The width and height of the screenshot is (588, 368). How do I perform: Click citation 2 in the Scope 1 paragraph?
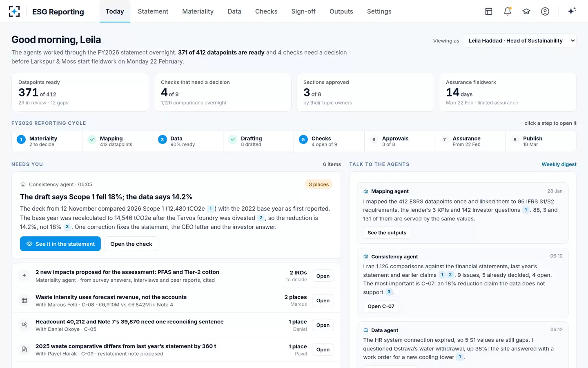click(x=261, y=218)
